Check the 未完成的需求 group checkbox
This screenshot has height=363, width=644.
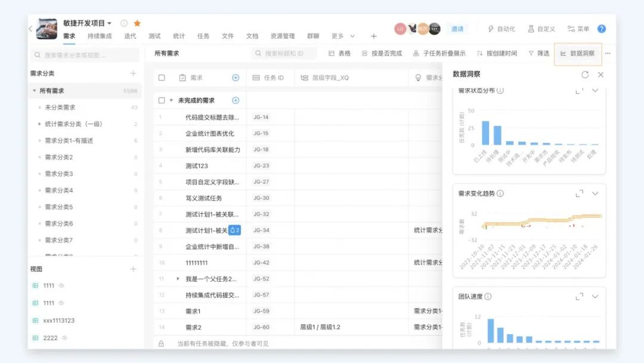(x=162, y=100)
